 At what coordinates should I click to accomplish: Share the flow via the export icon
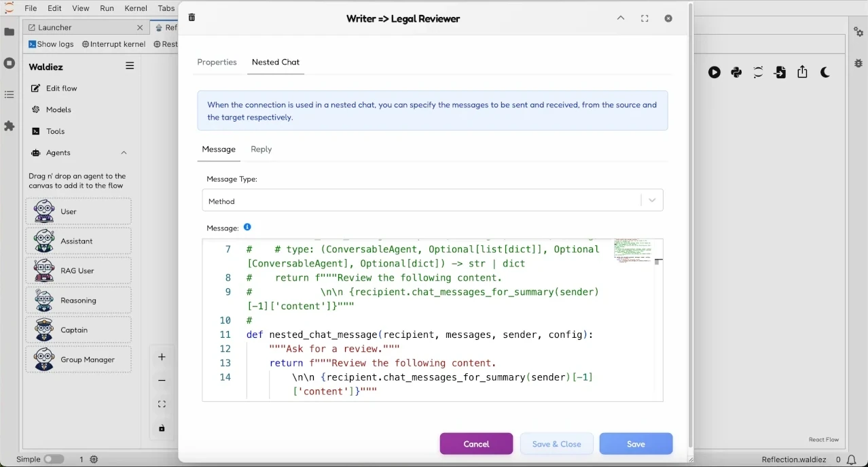tap(802, 72)
